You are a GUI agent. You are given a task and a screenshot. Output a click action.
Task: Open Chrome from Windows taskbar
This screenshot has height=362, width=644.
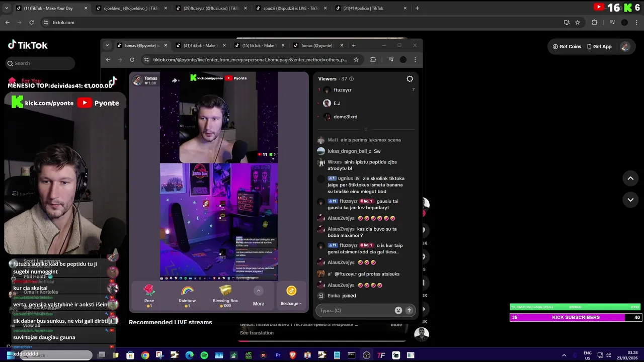(145, 355)
